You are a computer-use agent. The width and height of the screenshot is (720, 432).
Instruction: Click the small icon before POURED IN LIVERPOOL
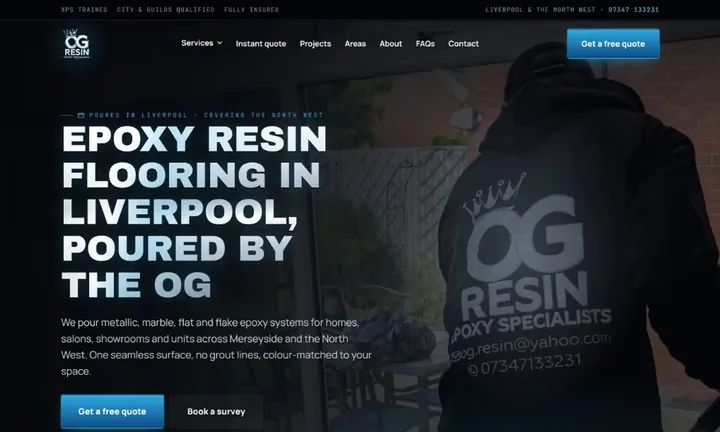click(81, 115)
